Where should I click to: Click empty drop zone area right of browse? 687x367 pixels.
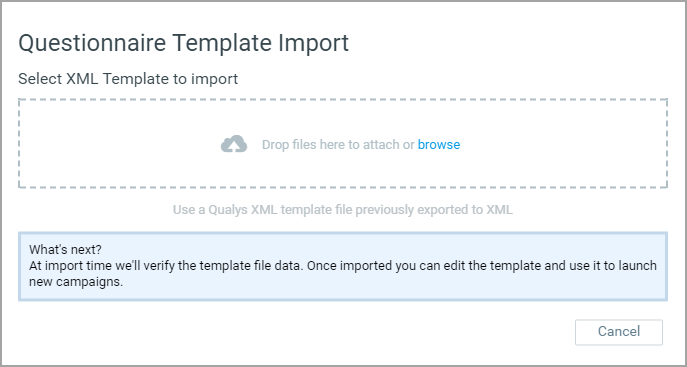tap(563, 144)
